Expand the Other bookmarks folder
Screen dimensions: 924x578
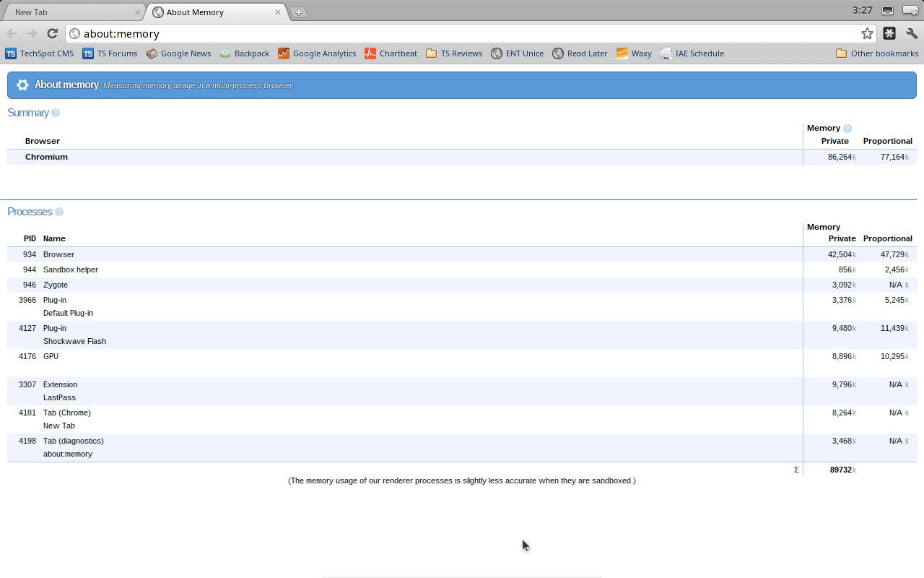pos(876,53)
